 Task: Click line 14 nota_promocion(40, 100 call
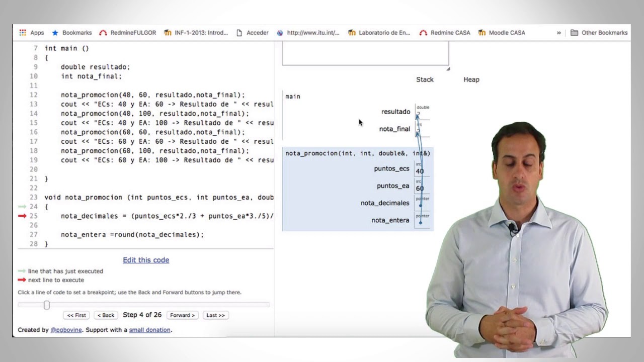click(x=155, y=113)
